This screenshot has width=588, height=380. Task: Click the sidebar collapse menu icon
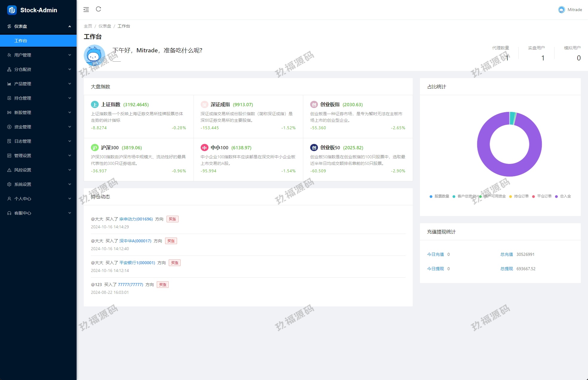click(86, 10)
